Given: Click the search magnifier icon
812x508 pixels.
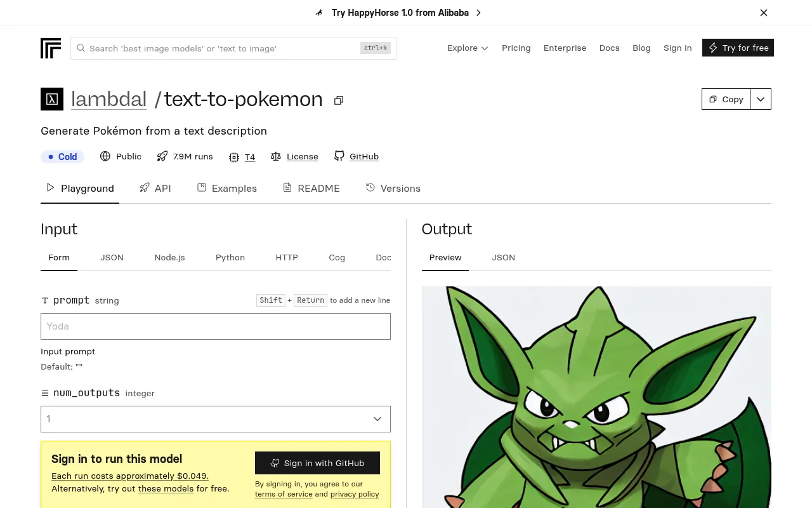Looking at the screenshot, I should [x=81, y=48].
